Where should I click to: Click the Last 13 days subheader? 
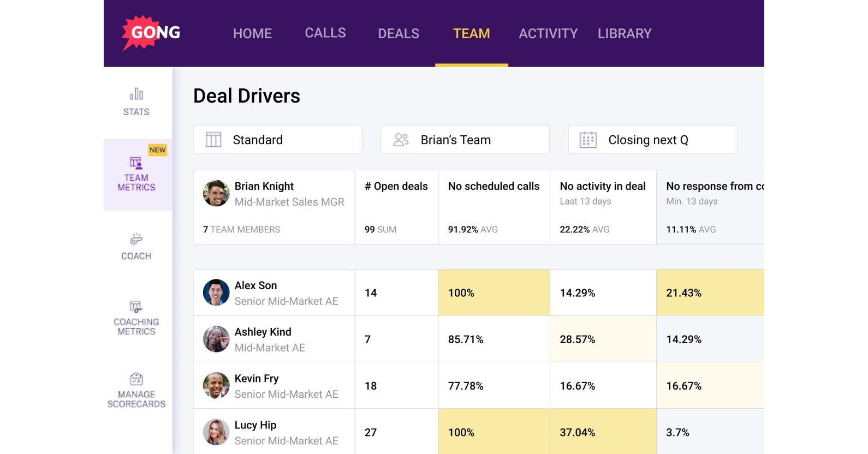click(x=585, y=201)
